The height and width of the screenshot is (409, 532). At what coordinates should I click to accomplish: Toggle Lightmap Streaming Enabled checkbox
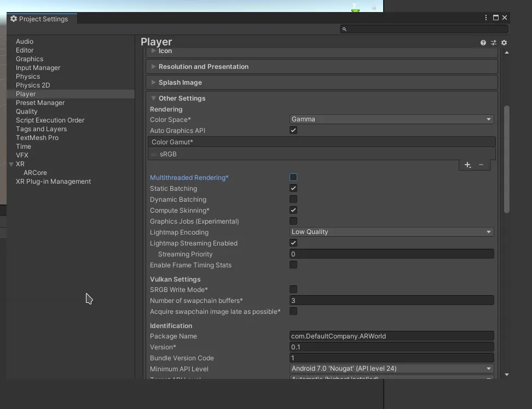pyautogui.click(x=293, y=243)
